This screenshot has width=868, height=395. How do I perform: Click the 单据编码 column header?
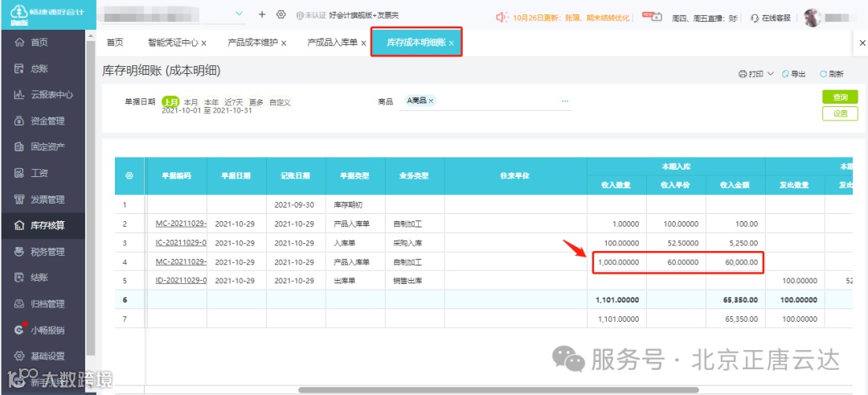pyautogui.click(x=177, y=175)
